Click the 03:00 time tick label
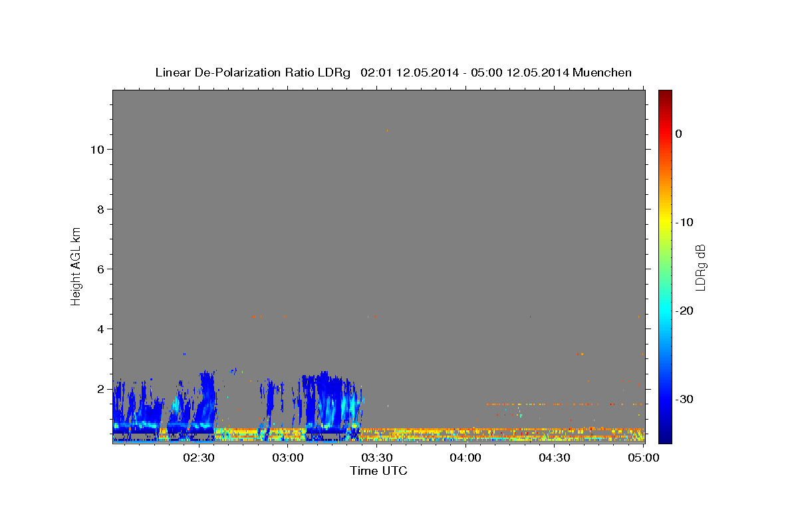Image resolution: width=798 pixels, height=532 pixels. tap(289, 458)
